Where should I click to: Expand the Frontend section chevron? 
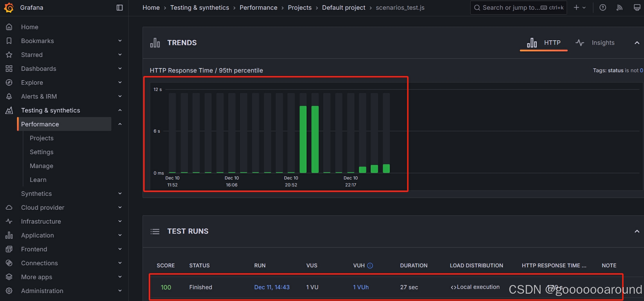(120, 249)
